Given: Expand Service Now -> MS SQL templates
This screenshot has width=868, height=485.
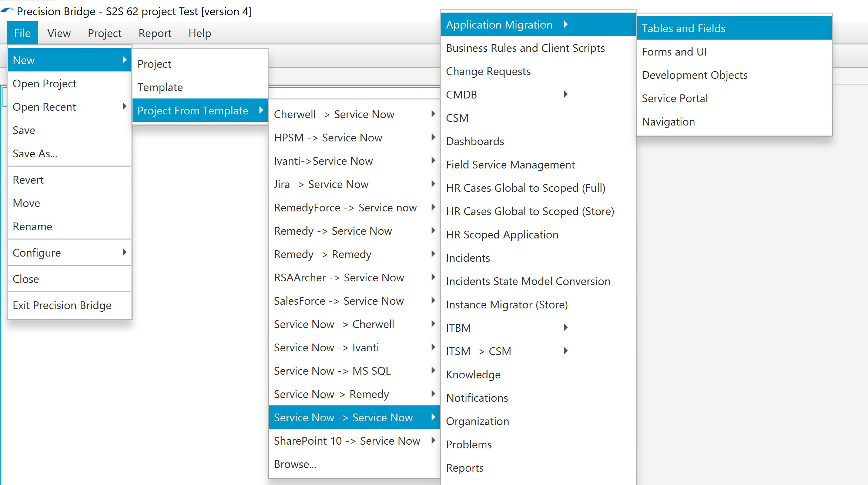Looking at the screenshot, I should (355, 371).
